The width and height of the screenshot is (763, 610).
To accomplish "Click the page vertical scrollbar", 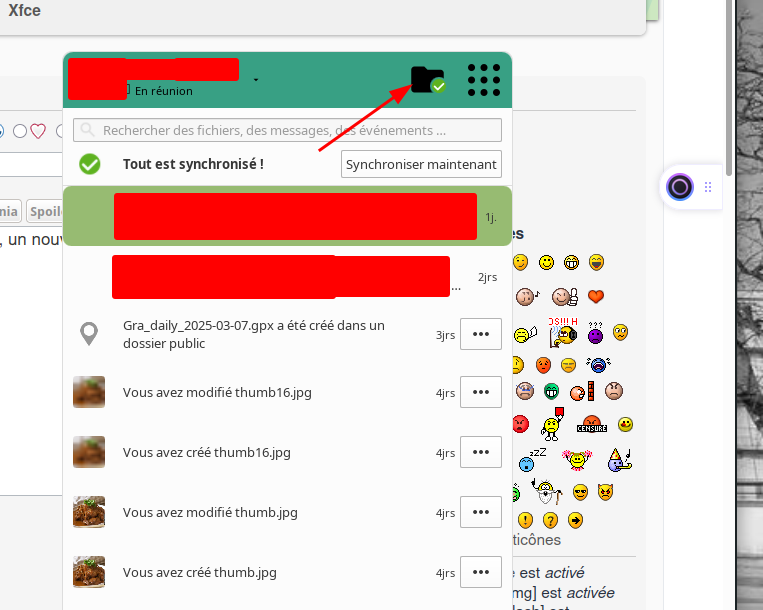I will [x=728, y=88].
